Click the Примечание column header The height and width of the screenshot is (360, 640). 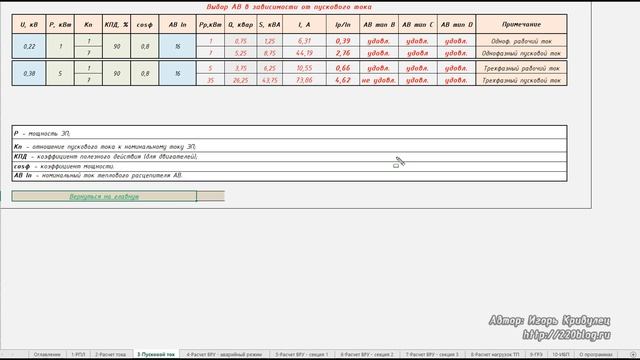point(521,24)
